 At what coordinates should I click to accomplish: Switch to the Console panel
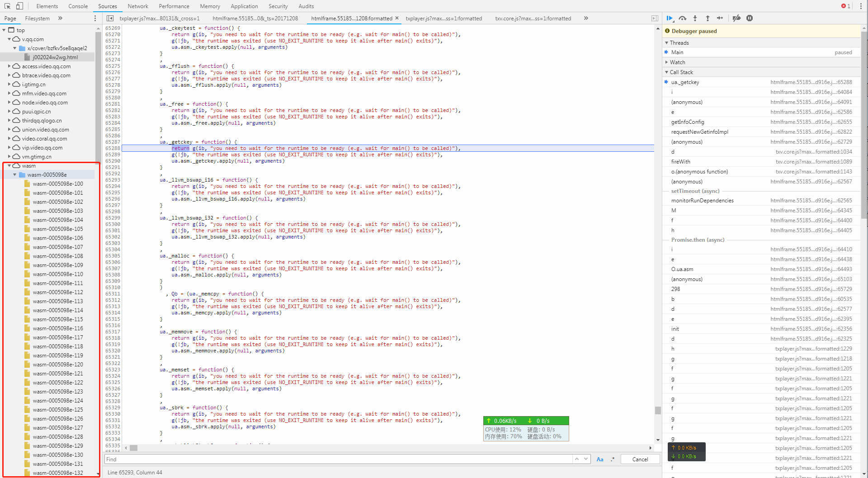(78, 6)
